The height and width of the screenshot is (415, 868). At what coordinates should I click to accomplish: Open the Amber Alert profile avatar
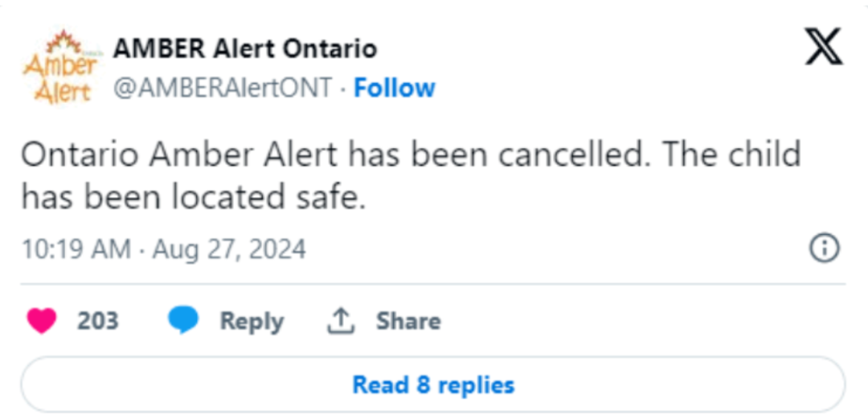[x=59, y=67]
